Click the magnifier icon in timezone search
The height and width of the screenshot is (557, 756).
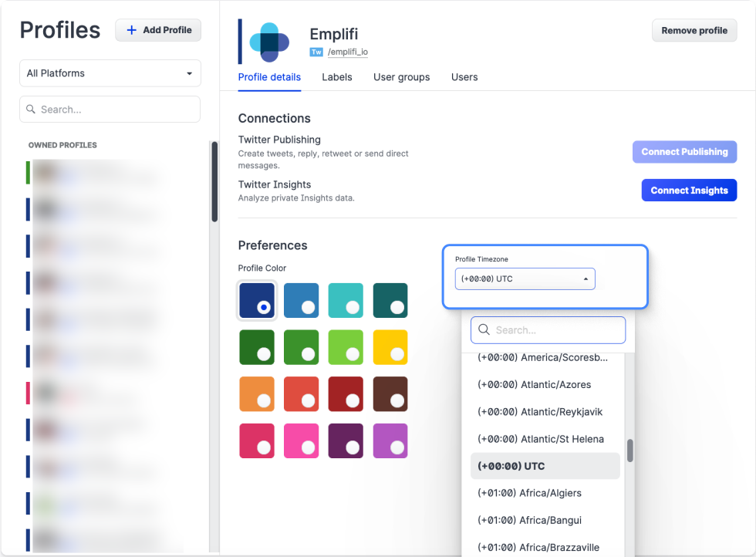(484, 330)
